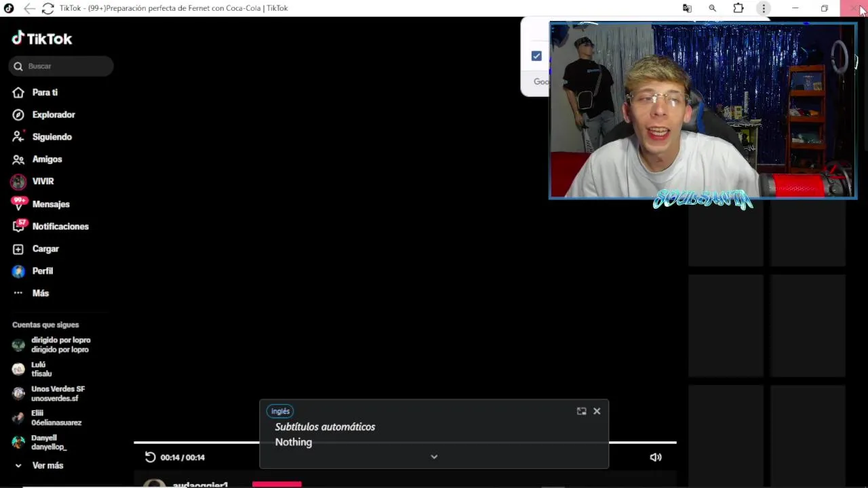Click the Subtítulos automáticos label
This screenshot has width=868, height=488.
325,427
